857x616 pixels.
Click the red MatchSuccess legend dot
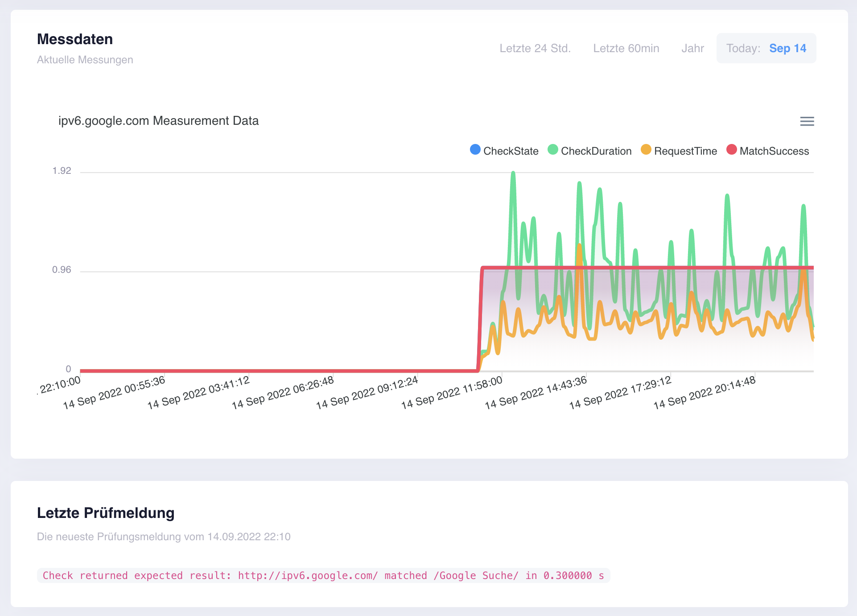(732, 149)
